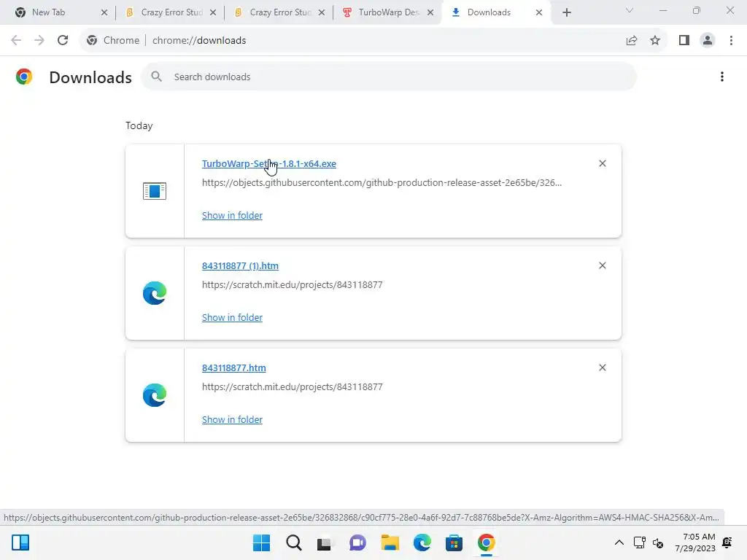Screen dimensions: 747x560
Task: Click the Chrome logo beside Downloads title
Action: 24,77
